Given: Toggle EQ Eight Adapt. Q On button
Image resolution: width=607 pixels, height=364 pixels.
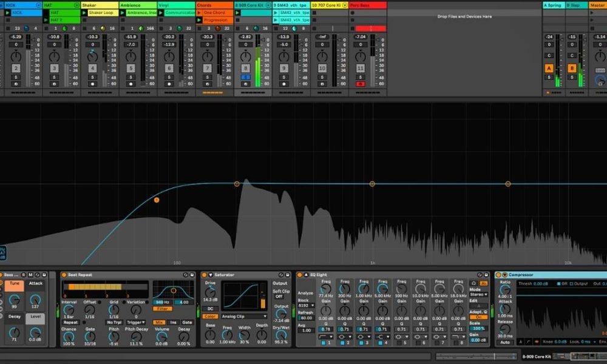Looking at the screenshot, I should point(478,317).
